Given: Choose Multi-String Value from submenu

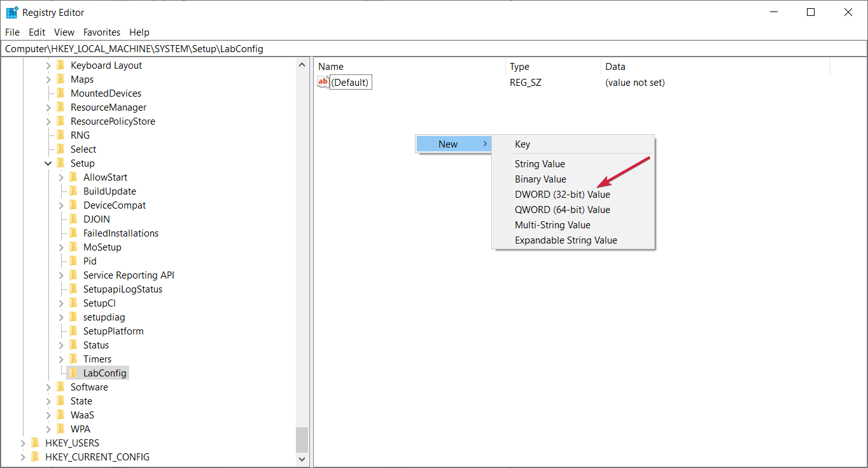Looking at the screenshot, I should point(573,224).
